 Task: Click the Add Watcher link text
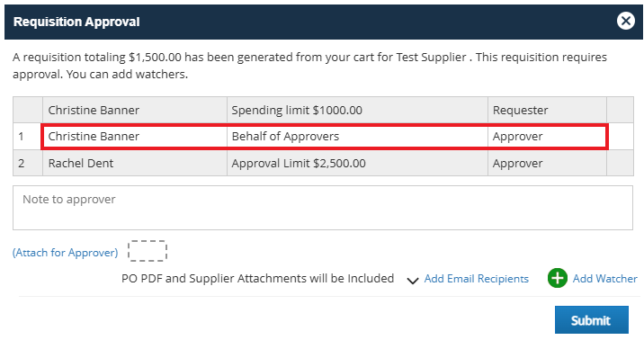click(605, 279)
